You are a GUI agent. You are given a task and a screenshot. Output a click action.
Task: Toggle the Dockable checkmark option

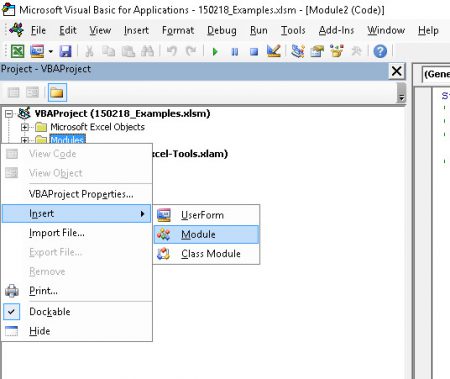click(50, 312)
